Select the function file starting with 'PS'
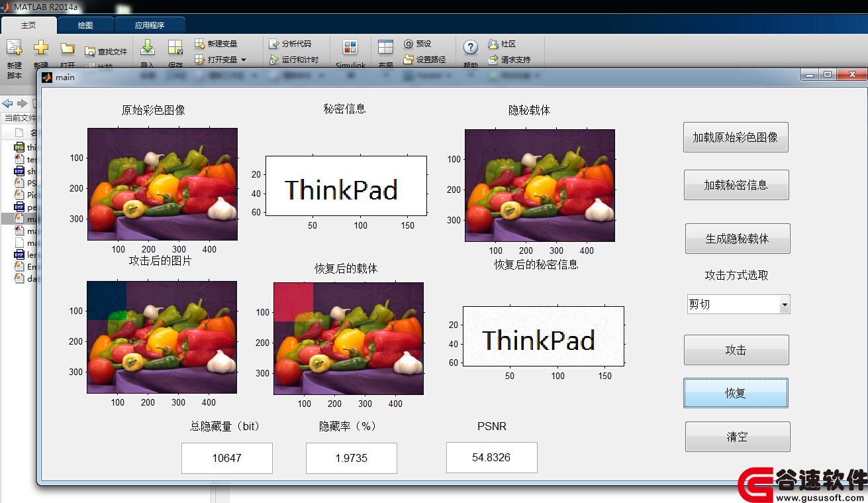 [25, 183]
